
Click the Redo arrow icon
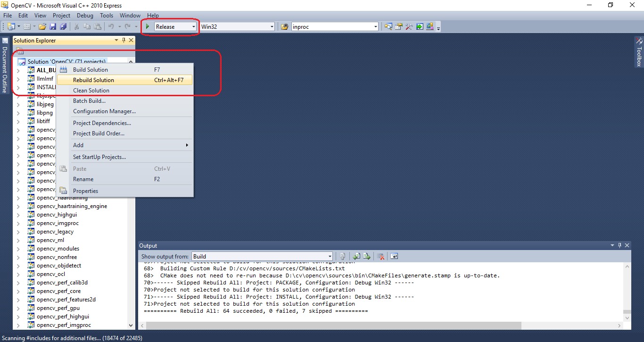(128, 26)
